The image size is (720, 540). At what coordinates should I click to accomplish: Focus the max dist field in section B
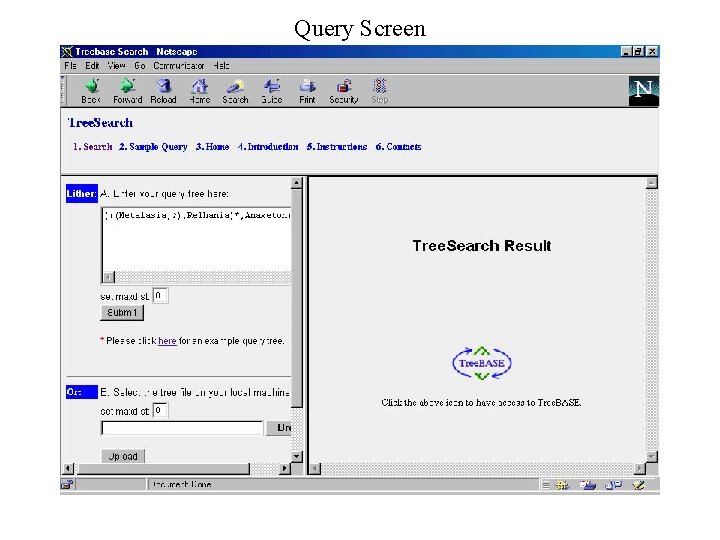tap(160, 410)
